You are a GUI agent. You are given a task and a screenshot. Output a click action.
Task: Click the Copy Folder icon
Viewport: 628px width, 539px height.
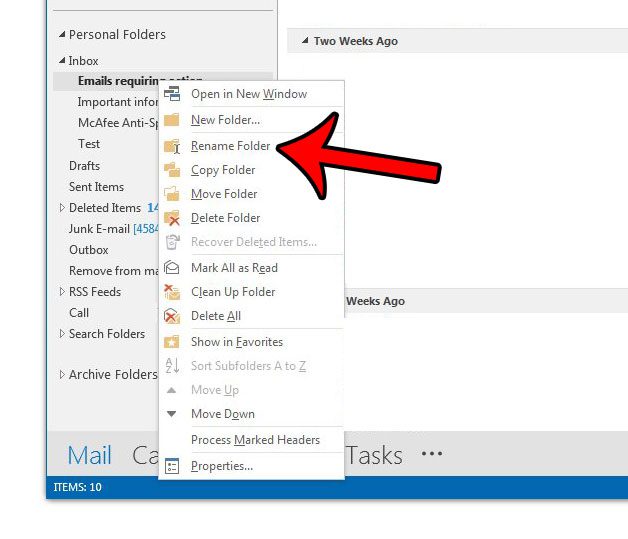click(172, 170)
